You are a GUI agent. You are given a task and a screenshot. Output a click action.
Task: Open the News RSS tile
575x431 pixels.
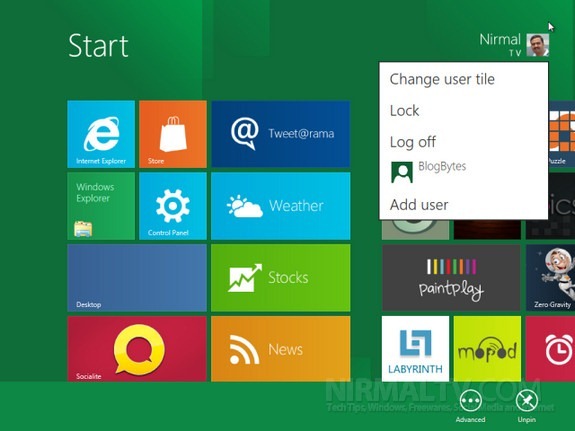click(281, 349)
